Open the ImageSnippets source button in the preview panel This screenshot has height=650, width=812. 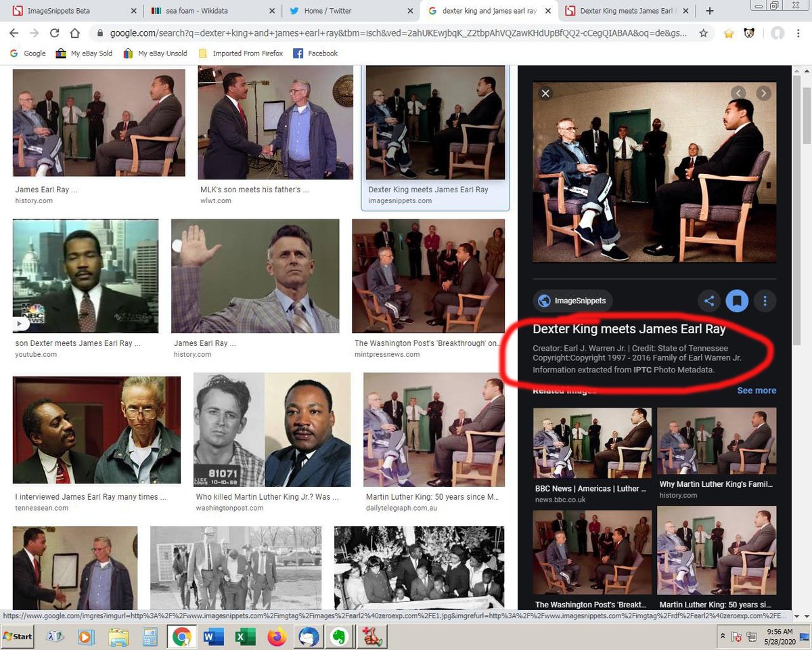click(x=572, y=301)
